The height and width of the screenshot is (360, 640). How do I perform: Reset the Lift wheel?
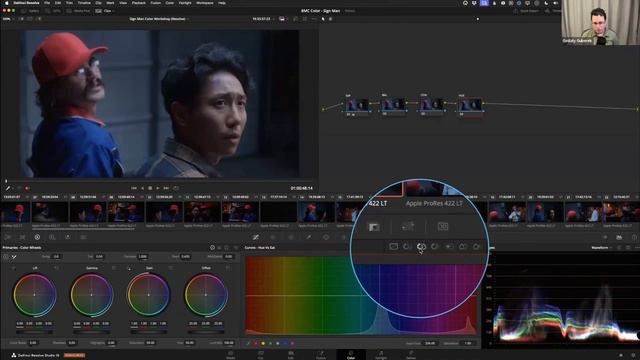56,268
